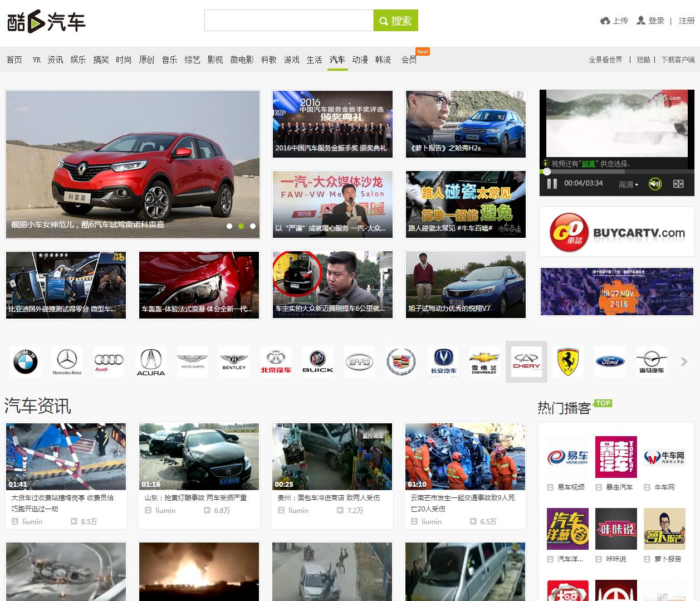Switch to the 娱乐 nav tab
Viewport: 700px width, 601px height.
point(78,60)
